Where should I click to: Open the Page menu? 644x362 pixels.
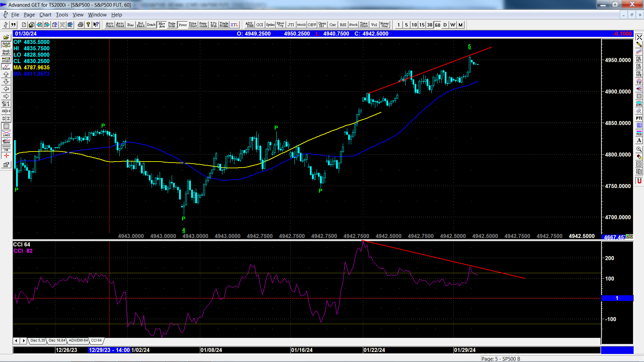click(29, 15)
